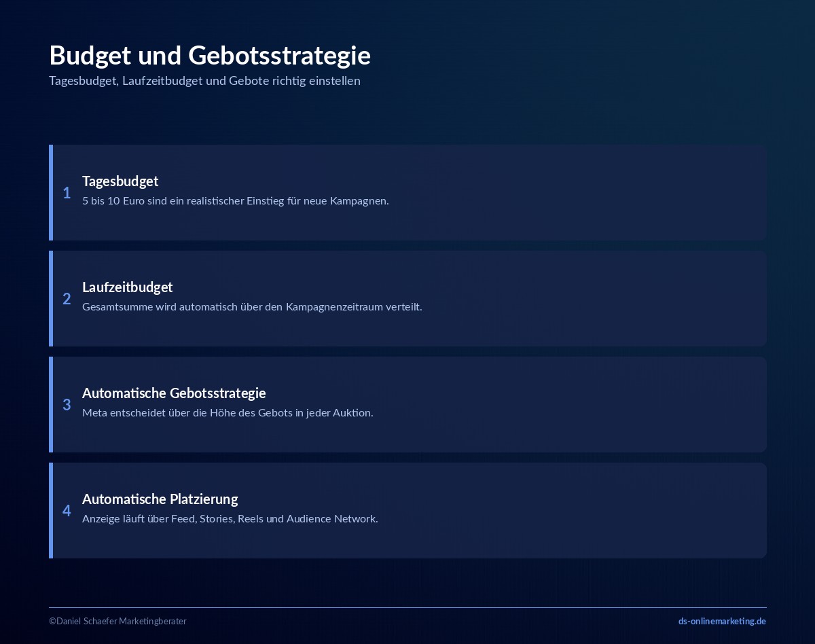The image size is (815, 644).
Task: Click text 'Anzeige läuft über Feed, Stories, Reels'
Action: (x=173, y=519)
